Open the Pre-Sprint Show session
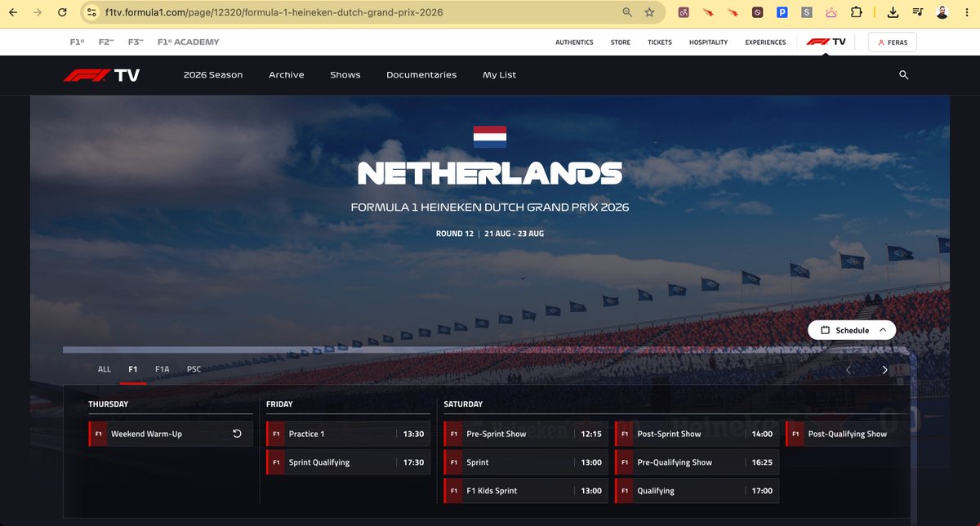Viewport: 980px width, 526px height. click(526, 434)
